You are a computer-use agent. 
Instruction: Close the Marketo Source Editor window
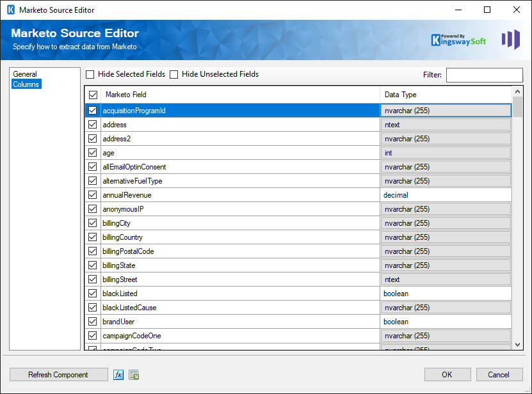click(x=517, y=10)
